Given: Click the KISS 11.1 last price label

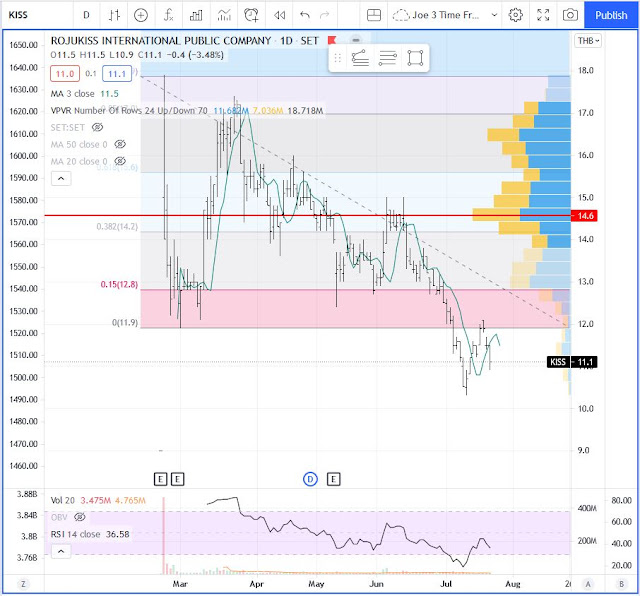Looking at the screenshot, I should [x=572, y=362].
